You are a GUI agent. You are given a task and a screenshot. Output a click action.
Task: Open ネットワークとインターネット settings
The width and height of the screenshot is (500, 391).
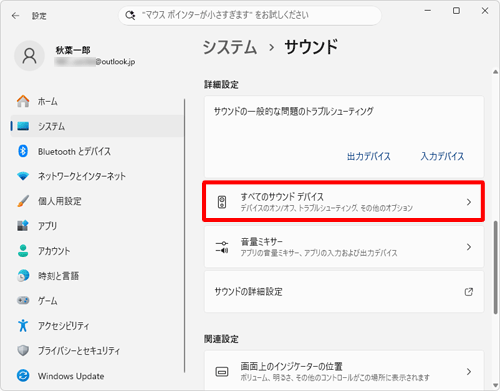pos(97,176)
